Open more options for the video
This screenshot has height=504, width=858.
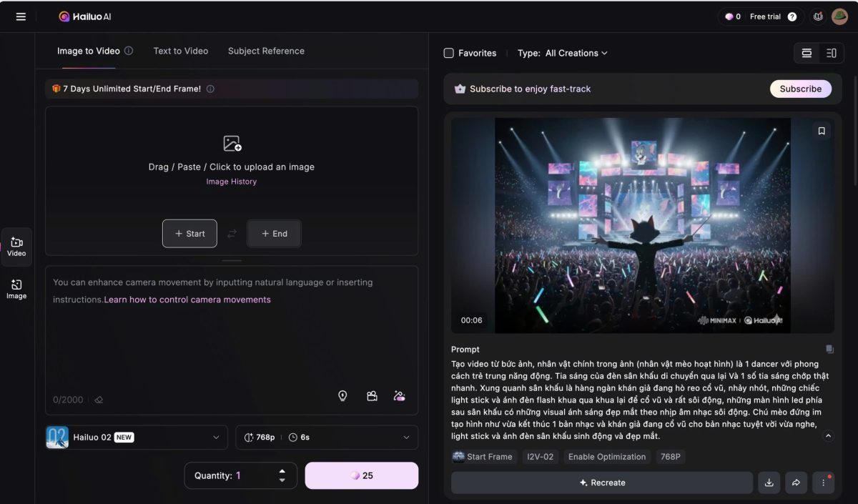click(823, 483)
